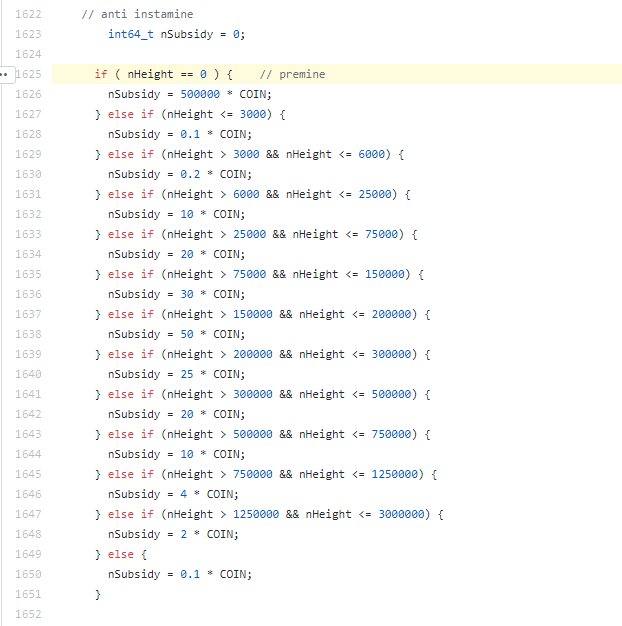Screen dimensions: 622x626
Task: Select line number 1635
Action: point(28,274)
